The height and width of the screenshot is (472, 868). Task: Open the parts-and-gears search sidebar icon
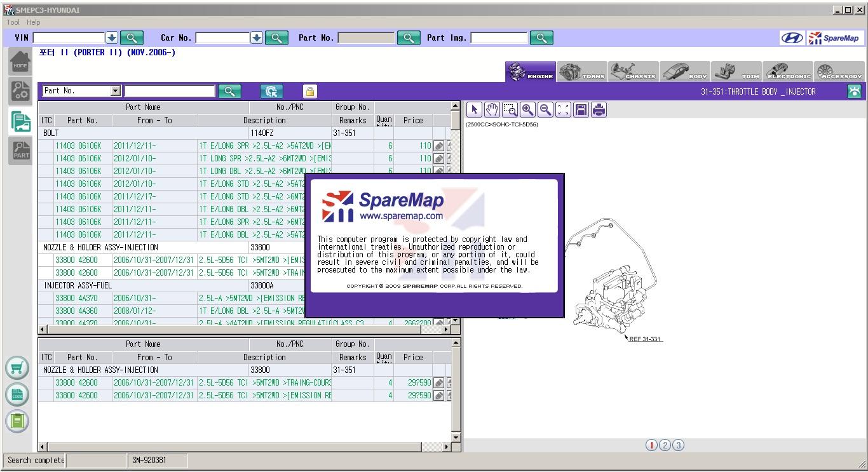click(20, 91)
